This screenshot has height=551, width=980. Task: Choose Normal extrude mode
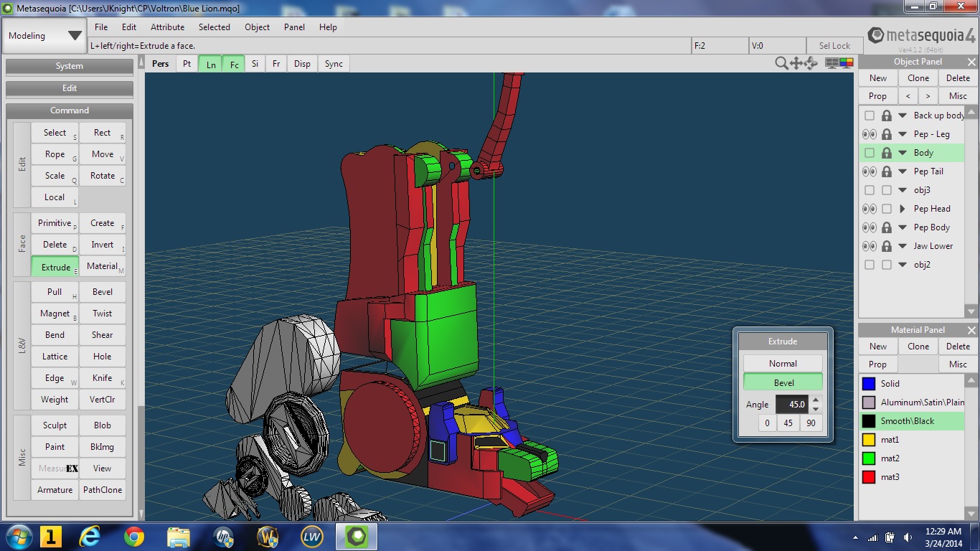783,364
